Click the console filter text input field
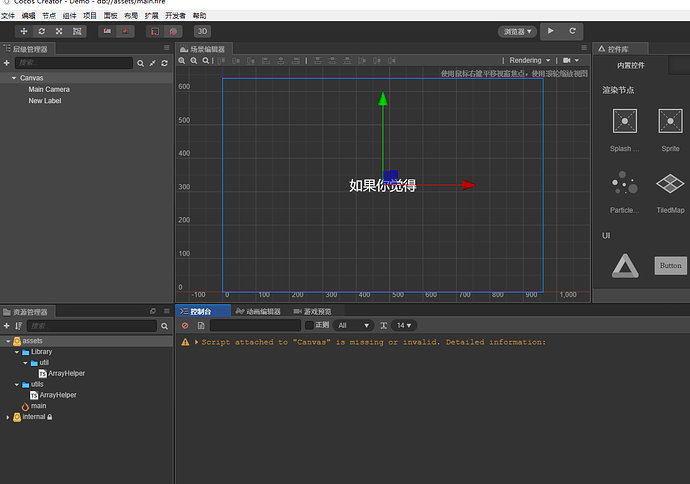This screenshot has width=690, height=484. [254, 326]
